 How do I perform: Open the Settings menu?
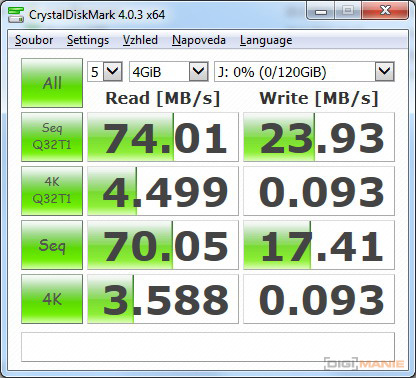[88, 40]
